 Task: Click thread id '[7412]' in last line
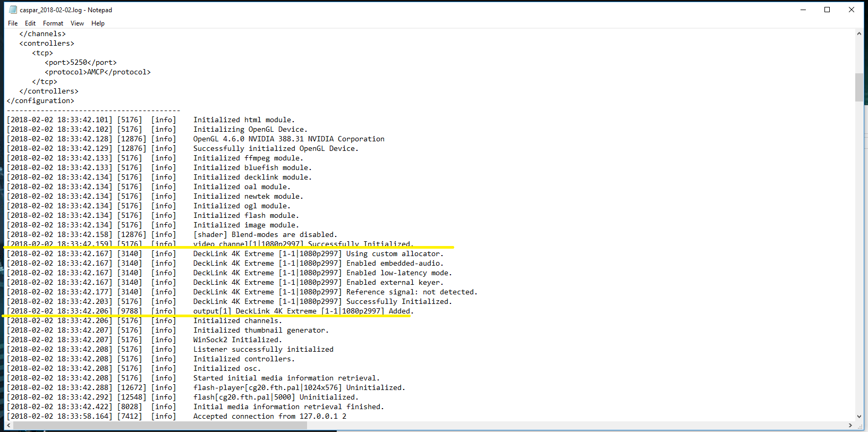point(130,417)
